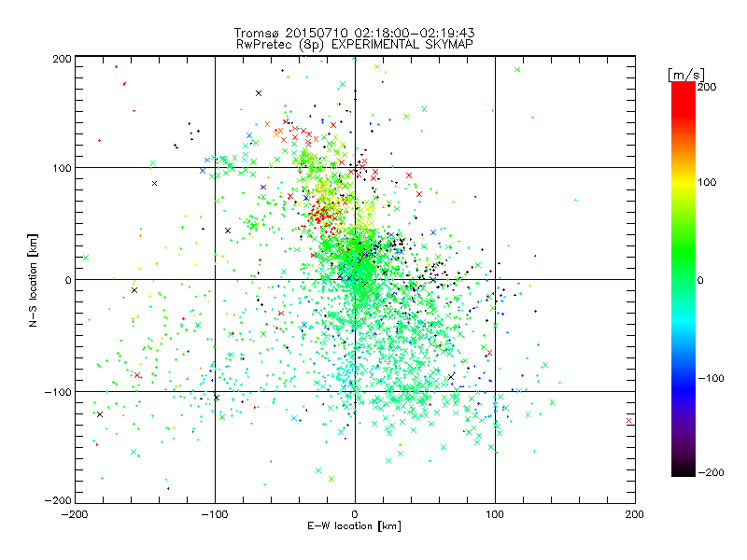The width and height of the screenshot is (747, 560).
Task: Click the '[m/s]' colorbar unit label
Action: point(686,75)
